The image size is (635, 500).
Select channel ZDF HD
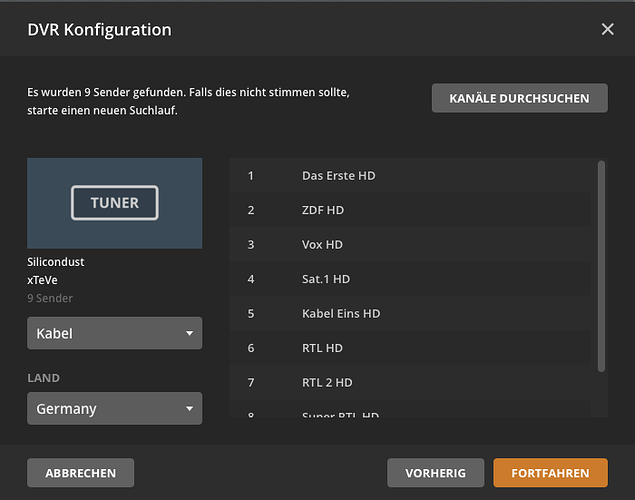323,210
